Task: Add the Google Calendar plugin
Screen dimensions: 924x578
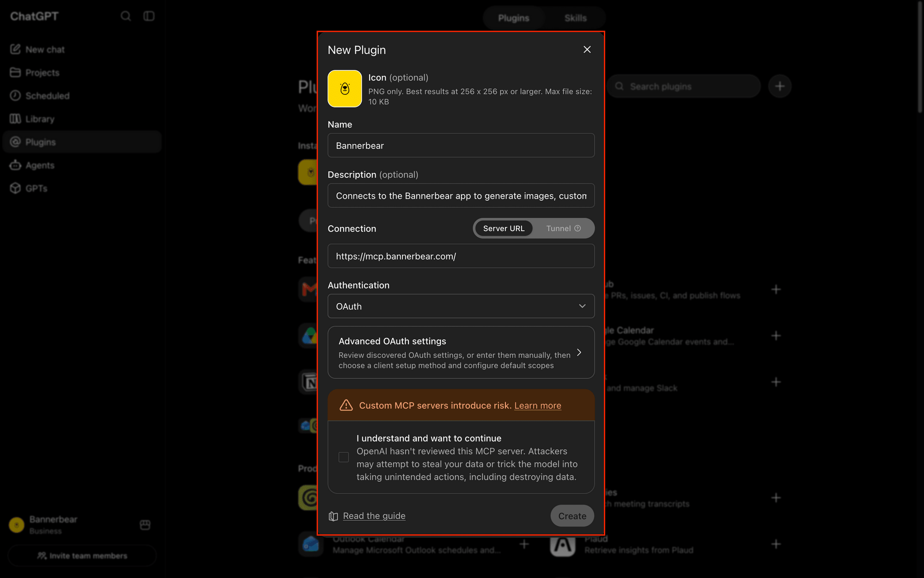Action: tap(776, 336)
